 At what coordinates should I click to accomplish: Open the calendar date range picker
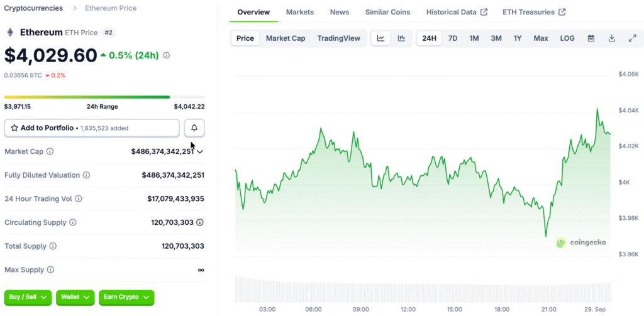pyautogui.click(x=591, y=38)
